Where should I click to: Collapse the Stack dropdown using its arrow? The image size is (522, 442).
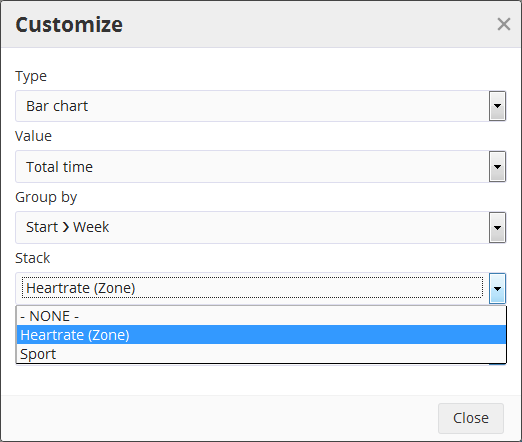(497, 289)
